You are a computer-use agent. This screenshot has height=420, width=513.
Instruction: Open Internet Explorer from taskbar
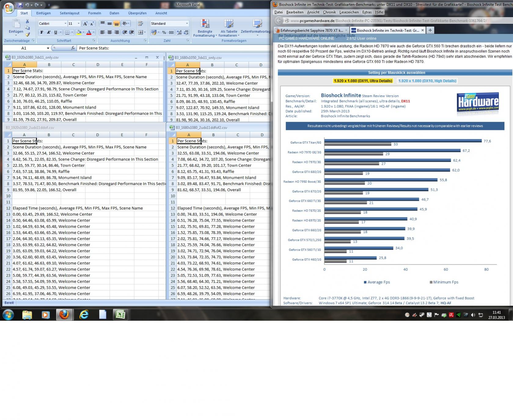84,315
